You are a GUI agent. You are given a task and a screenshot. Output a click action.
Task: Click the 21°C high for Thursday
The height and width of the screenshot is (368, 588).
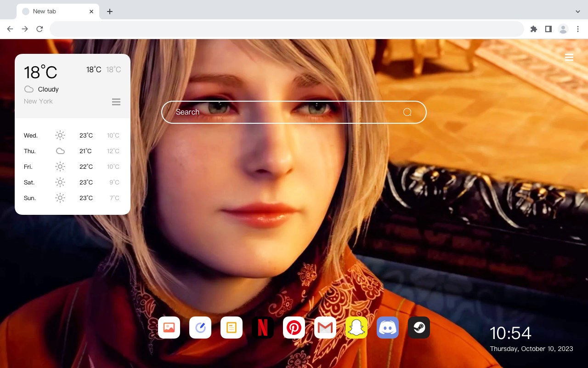coord(85,151)
